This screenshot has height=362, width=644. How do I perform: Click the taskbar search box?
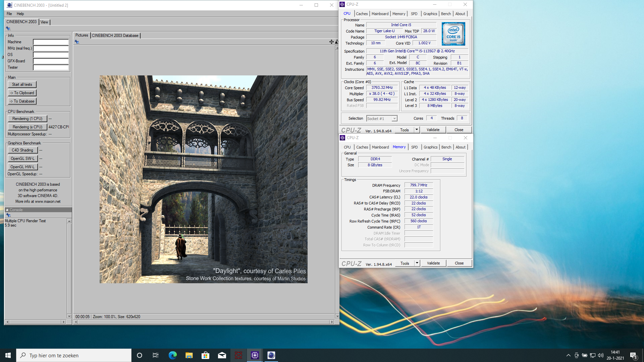74,355
